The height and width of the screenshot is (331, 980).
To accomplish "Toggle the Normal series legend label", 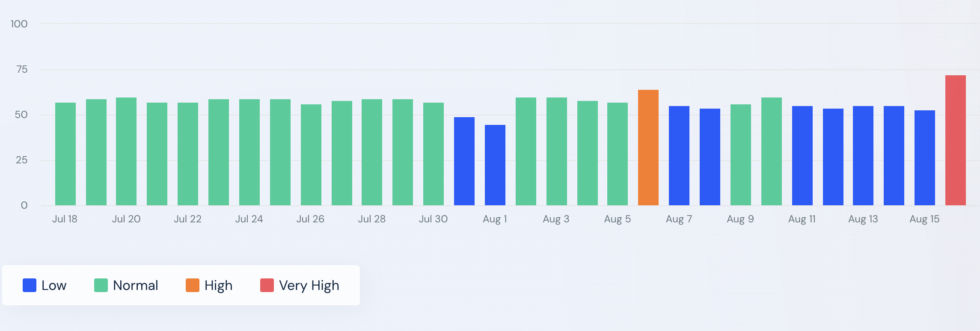I will (135, 285).
